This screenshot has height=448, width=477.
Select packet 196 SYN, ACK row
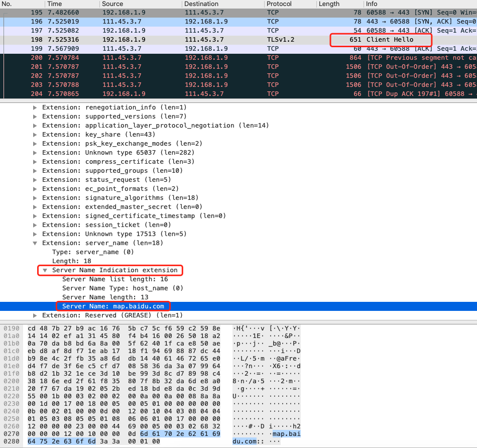pyautogui.click(x=201, y=22)
